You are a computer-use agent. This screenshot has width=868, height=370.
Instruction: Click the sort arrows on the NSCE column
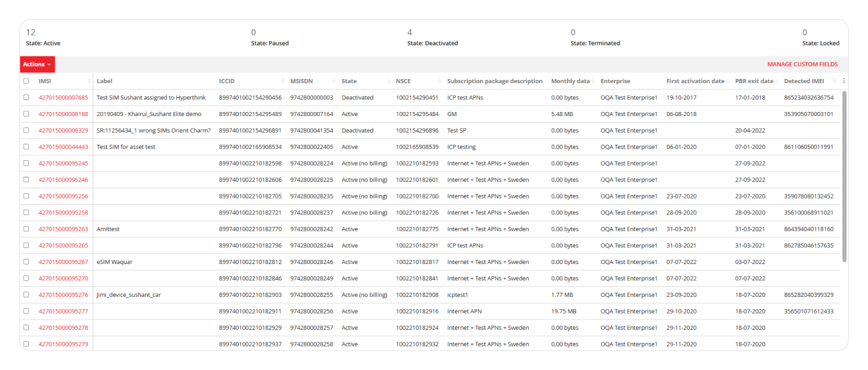[x=440, y=81]
